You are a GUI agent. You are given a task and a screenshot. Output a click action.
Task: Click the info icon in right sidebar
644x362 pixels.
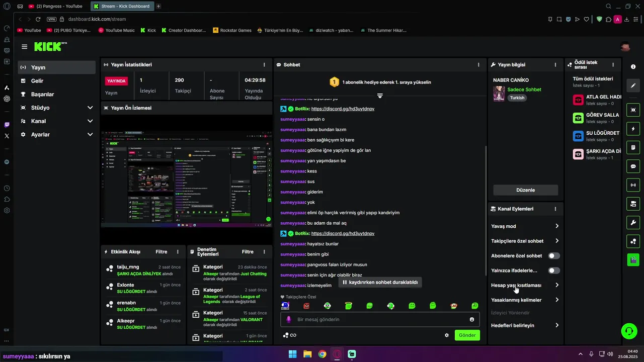[x=633, y=67]
